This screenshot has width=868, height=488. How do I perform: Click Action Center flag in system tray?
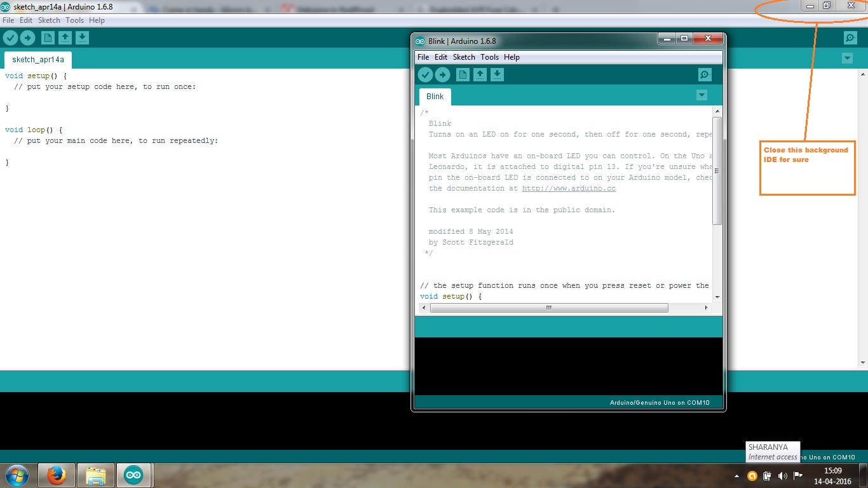(798, 476)
